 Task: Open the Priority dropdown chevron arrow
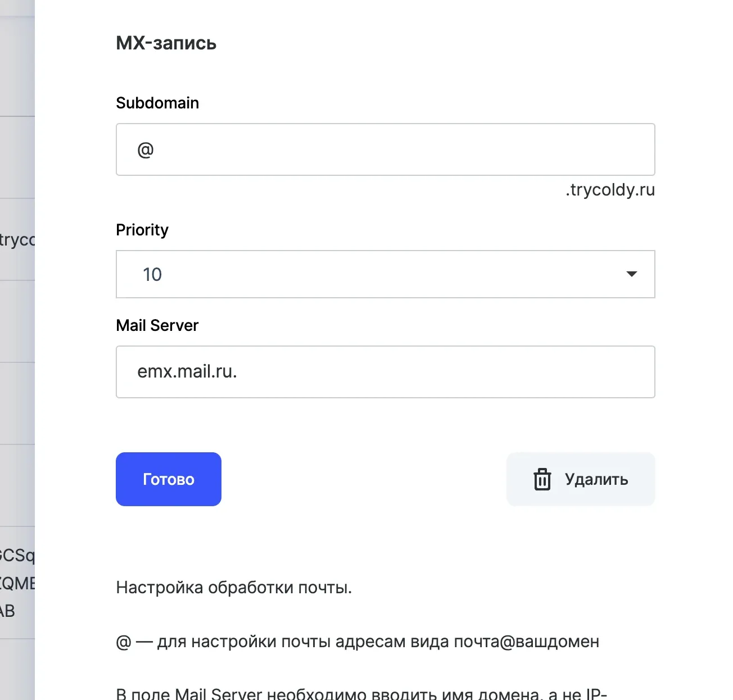632,274
